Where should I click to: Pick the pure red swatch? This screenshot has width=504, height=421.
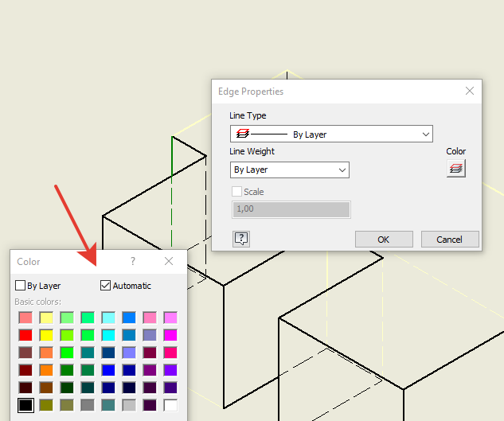pyautogui.click(x=25, y=335)
